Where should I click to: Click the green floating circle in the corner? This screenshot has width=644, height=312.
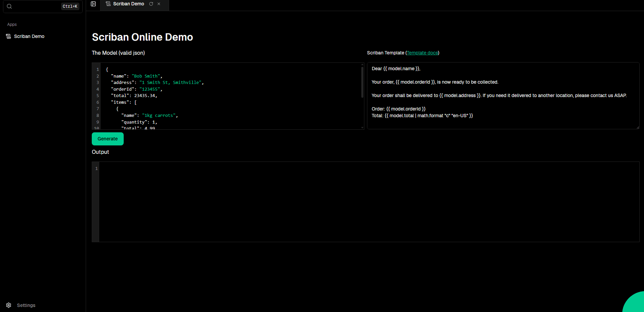pos(635,303)
